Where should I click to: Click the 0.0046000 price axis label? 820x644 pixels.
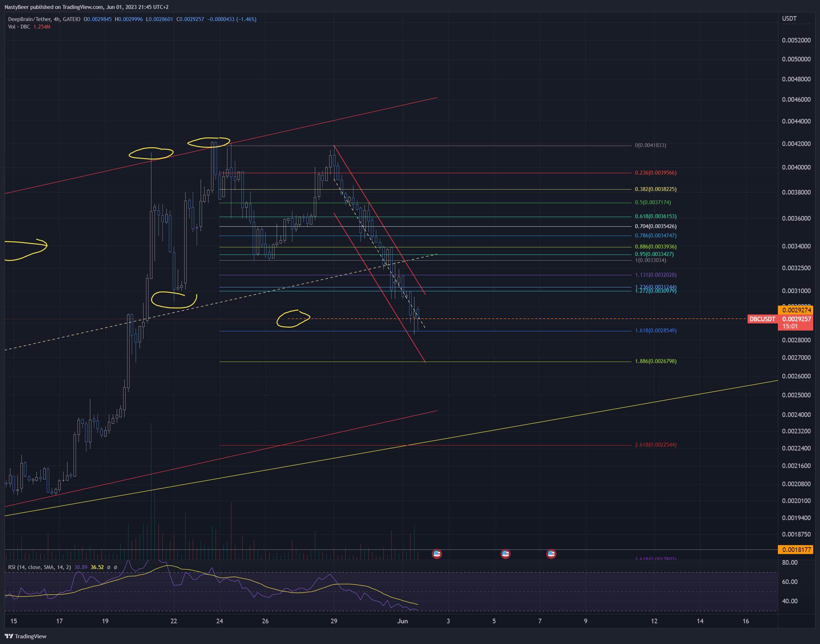(796, 100)
